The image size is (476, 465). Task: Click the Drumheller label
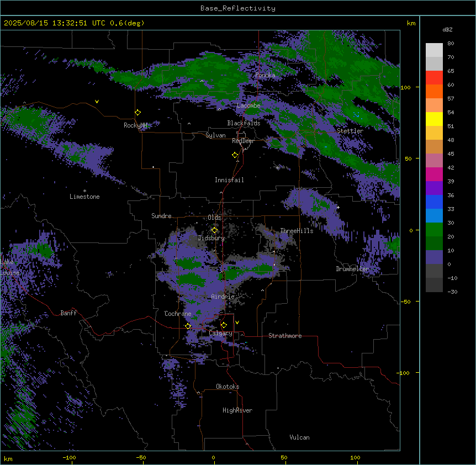click(352, 269)
